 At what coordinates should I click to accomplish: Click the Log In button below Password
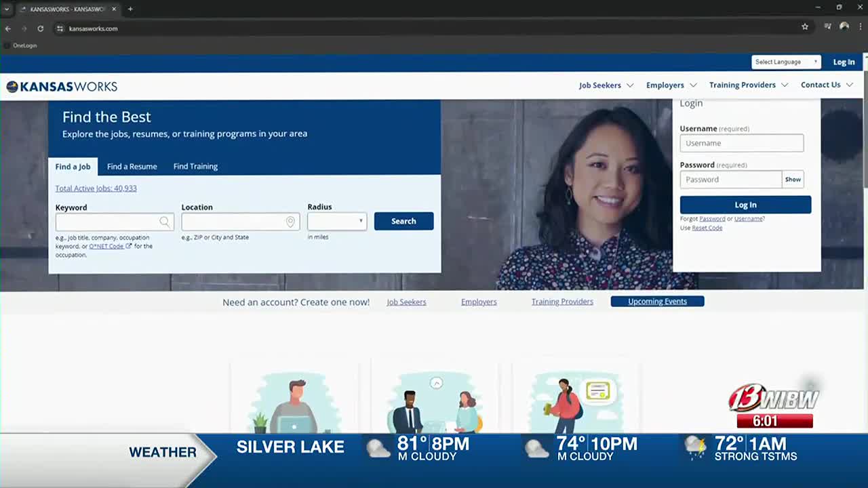pyautogui.click(x=745, y=205)
